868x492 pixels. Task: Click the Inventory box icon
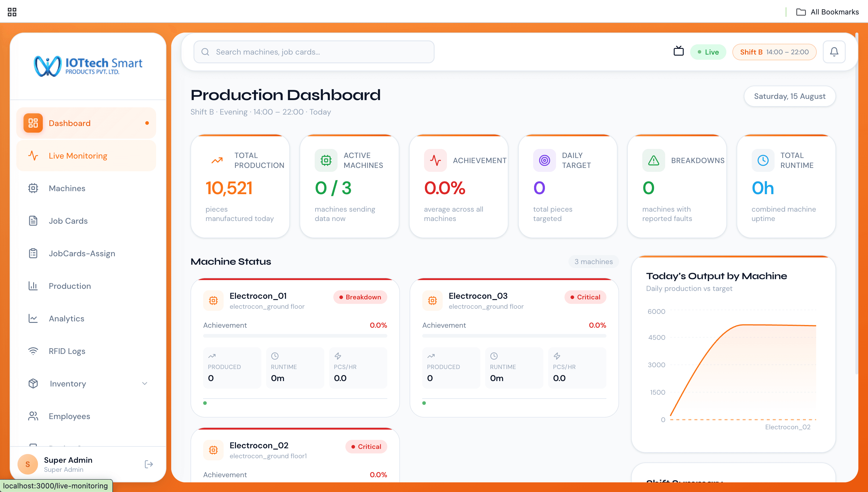pos(33,383)
